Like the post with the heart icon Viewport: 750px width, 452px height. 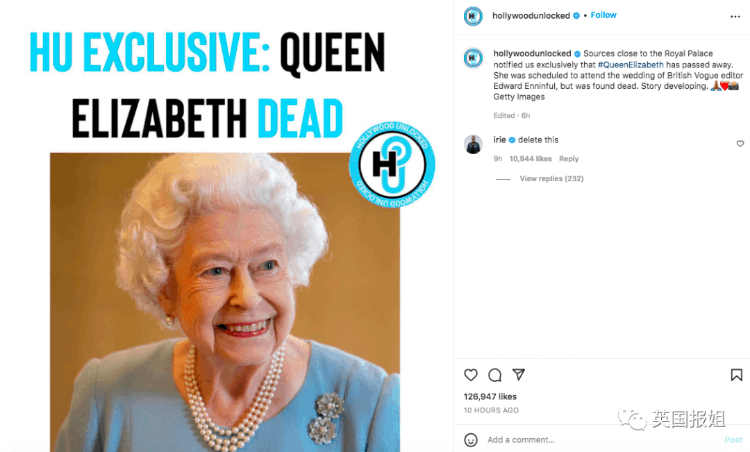(x=471, y=375)
